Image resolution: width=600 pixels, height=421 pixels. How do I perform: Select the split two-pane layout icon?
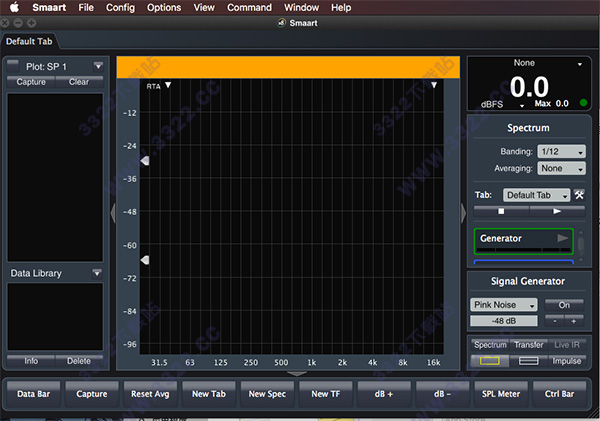[528, 361]
